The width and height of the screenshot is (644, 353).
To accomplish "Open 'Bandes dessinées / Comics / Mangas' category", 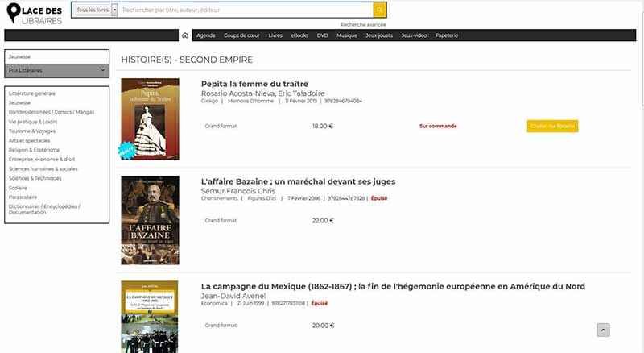I will tap(52, 112).
